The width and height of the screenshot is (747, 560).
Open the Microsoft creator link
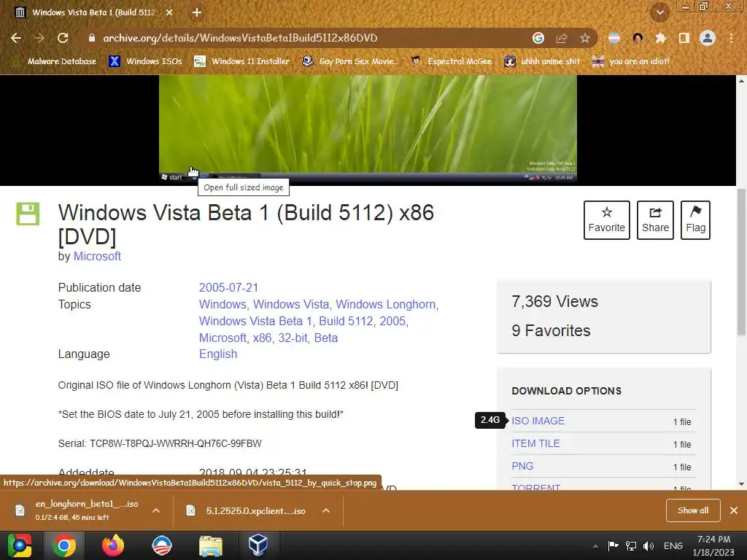(x=97, y=256)
